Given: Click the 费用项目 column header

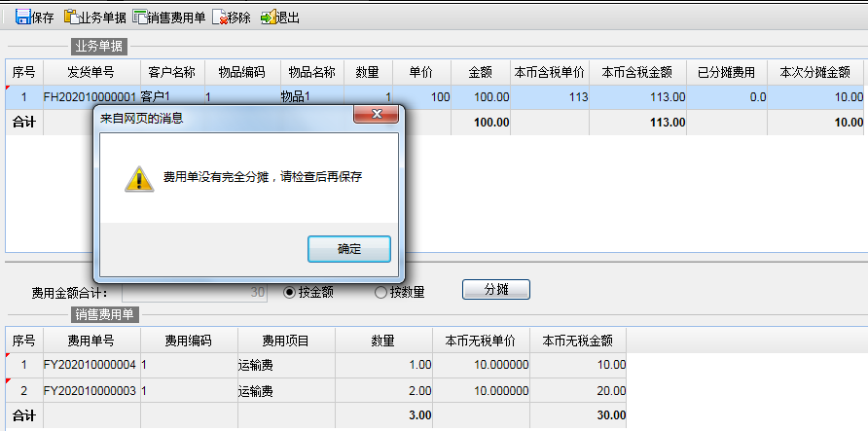Looking at the screenshot, I should 286,341.
